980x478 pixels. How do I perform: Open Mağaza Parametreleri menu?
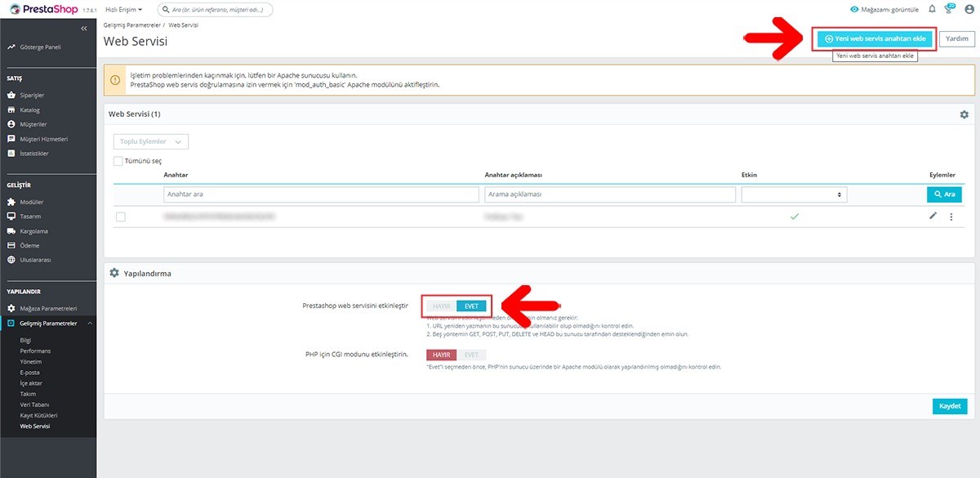pos(48,309)
